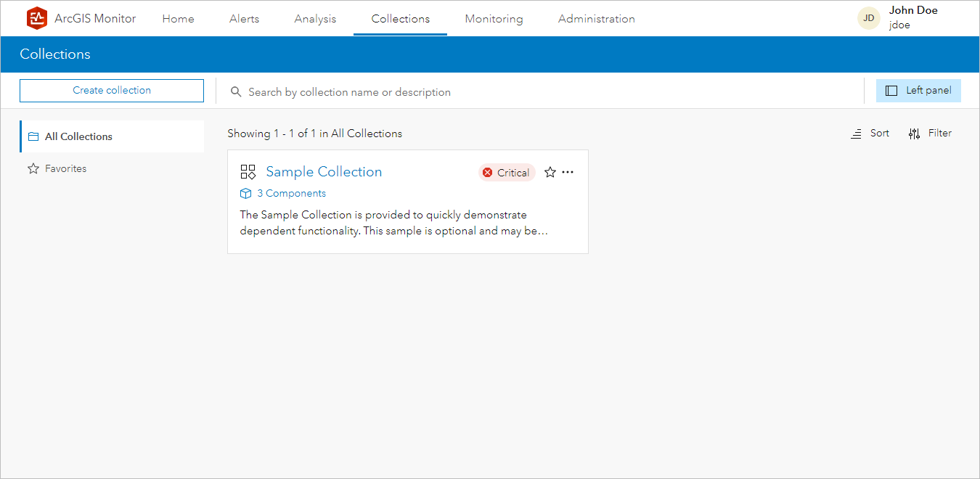Open the search by collection magnifier icon
980x479 pixels.
[235, 91]
